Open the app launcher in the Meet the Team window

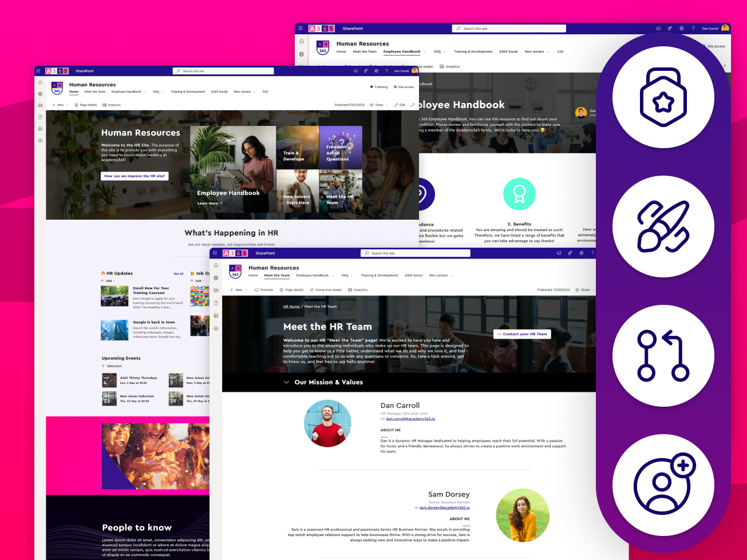point(216,253)
